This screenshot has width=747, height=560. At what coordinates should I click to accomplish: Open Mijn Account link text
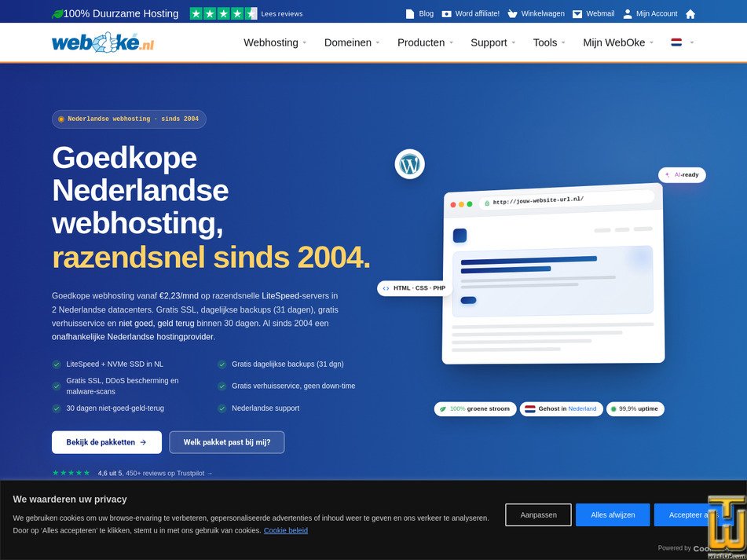[657, 14]
